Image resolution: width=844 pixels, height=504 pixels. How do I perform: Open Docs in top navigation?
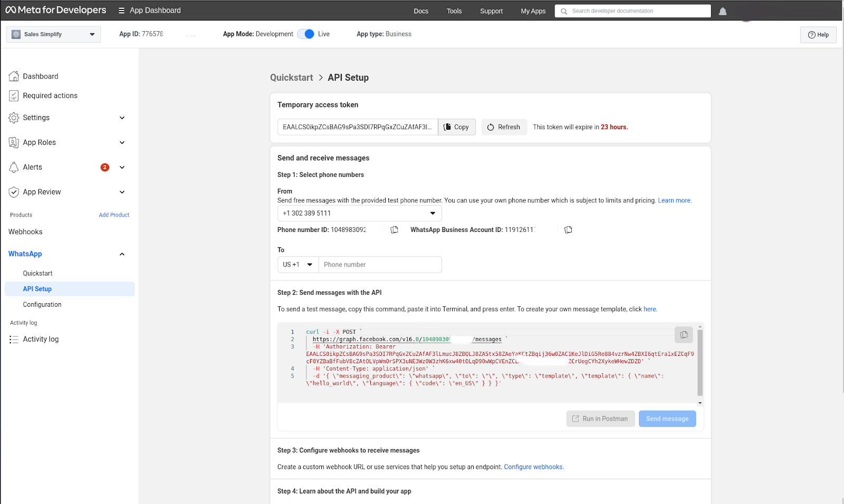click(x=421, y=11)
